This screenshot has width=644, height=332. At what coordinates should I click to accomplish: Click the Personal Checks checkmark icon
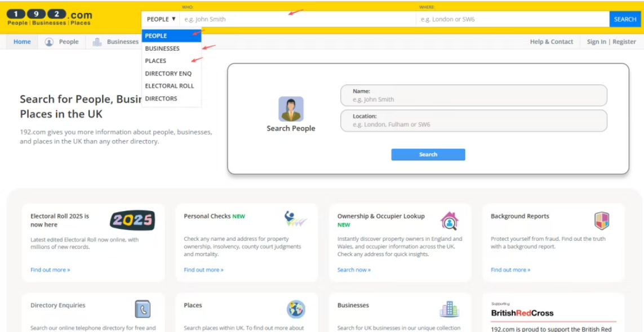pos(295,219)
